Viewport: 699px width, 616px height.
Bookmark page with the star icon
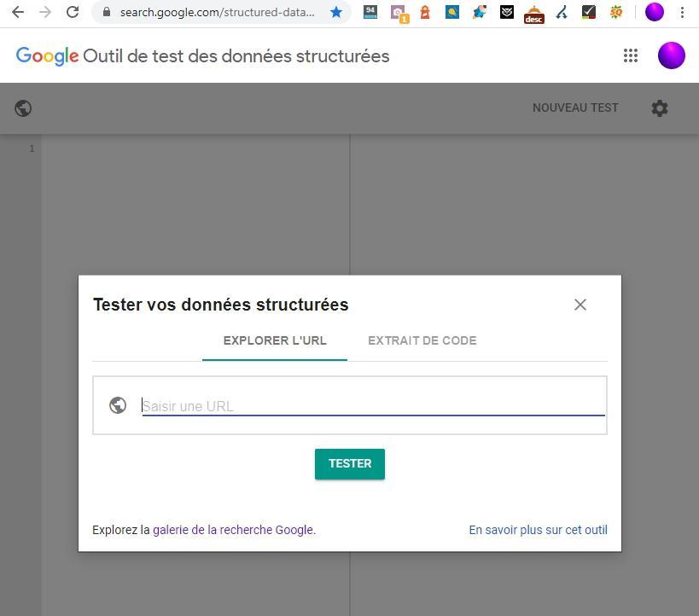336,13
